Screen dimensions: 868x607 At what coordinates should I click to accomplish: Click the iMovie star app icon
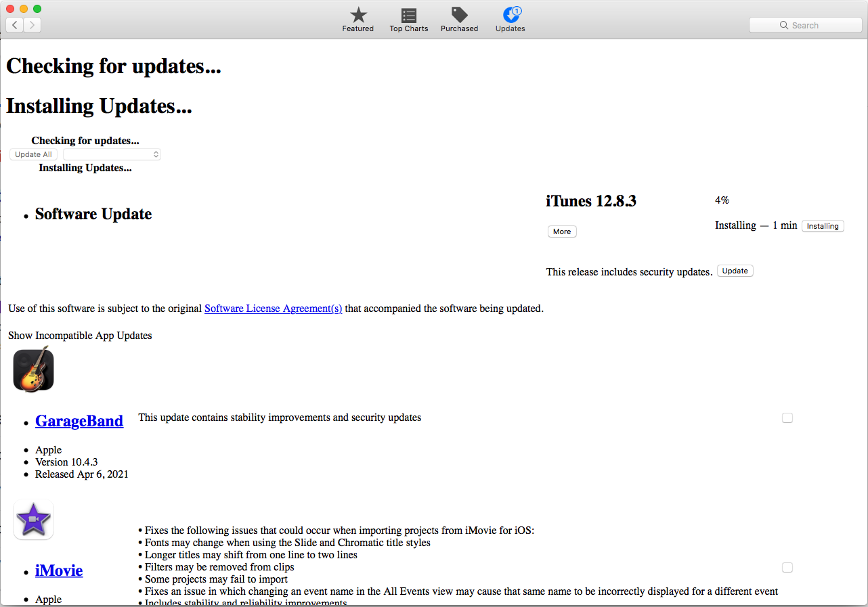[x=34, y=520]
